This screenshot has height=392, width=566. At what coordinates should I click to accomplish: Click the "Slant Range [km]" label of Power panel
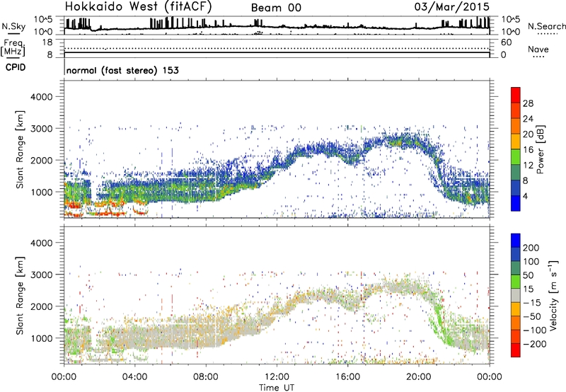click(20, 149)
